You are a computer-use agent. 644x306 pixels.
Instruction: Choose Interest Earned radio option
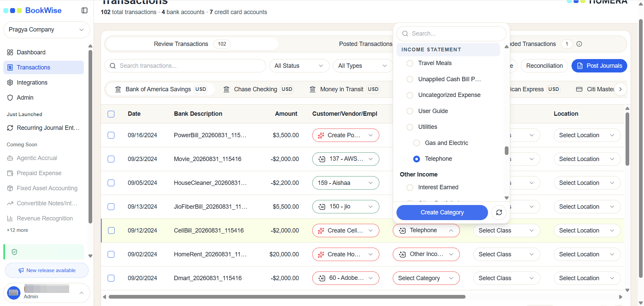pyautogui.click(x=410, y=188)
